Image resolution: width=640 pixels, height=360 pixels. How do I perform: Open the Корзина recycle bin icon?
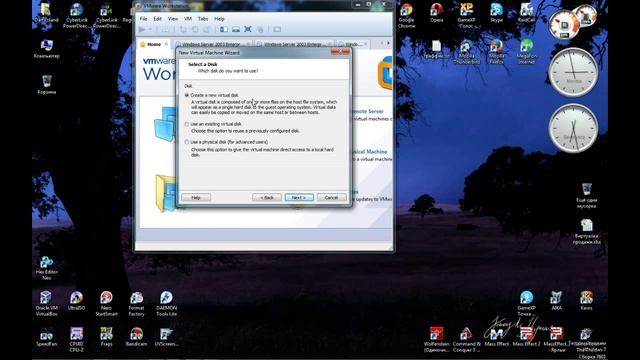47,85
